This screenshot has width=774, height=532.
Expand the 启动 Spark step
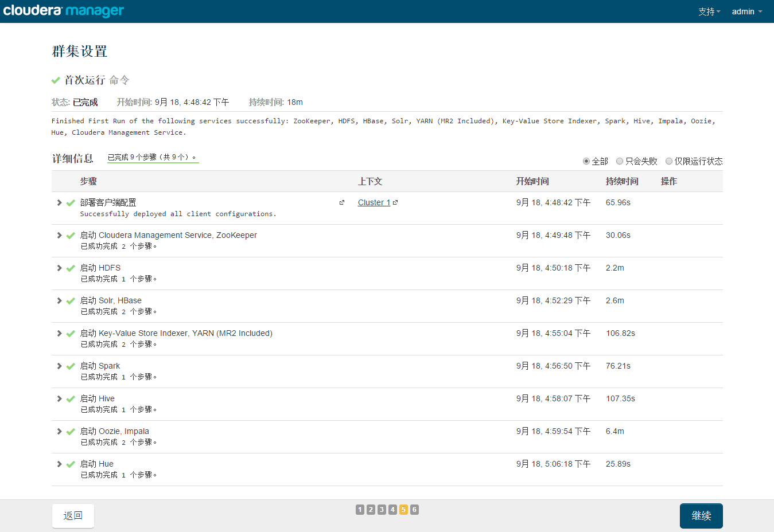pyautogui.click(x=59, y=366)
